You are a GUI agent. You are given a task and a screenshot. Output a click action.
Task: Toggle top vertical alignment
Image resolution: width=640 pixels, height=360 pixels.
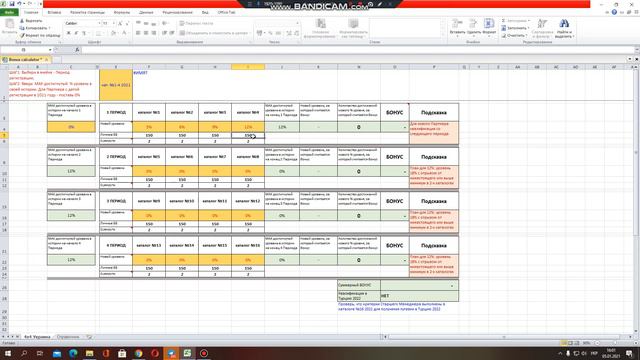[x=138, y=23]
